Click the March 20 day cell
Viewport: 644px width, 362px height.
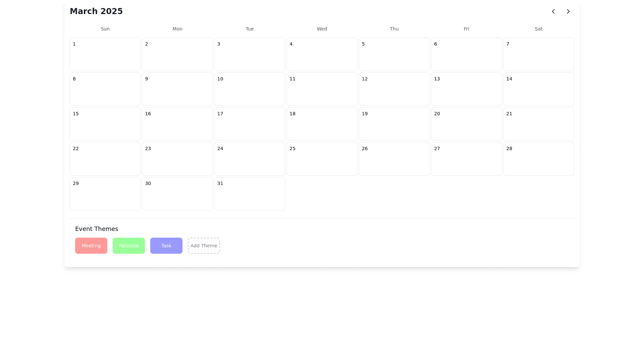pyautogui.click(x=466, y=124)
